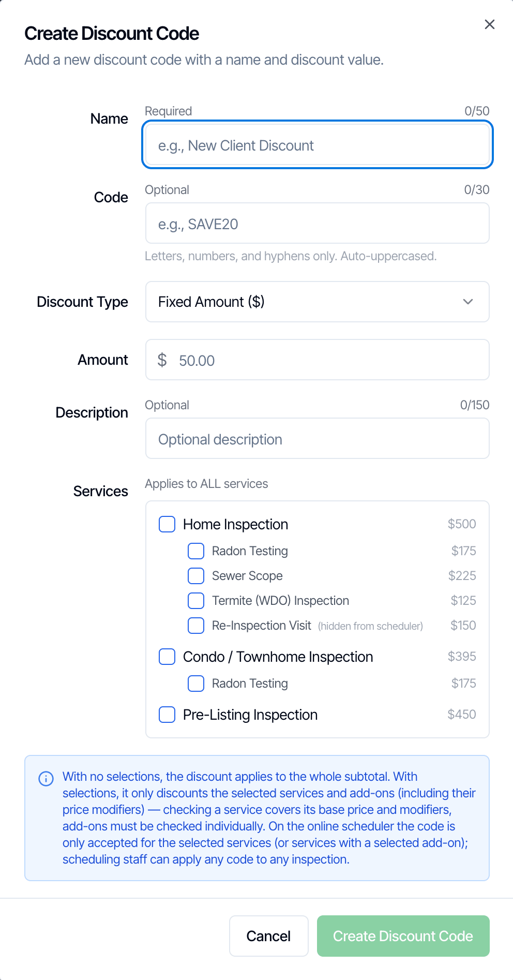The width and height of the screenshot is (513, 980).
Task: Click the Home Inspection $500 price
Action: (x=462, y=524)
